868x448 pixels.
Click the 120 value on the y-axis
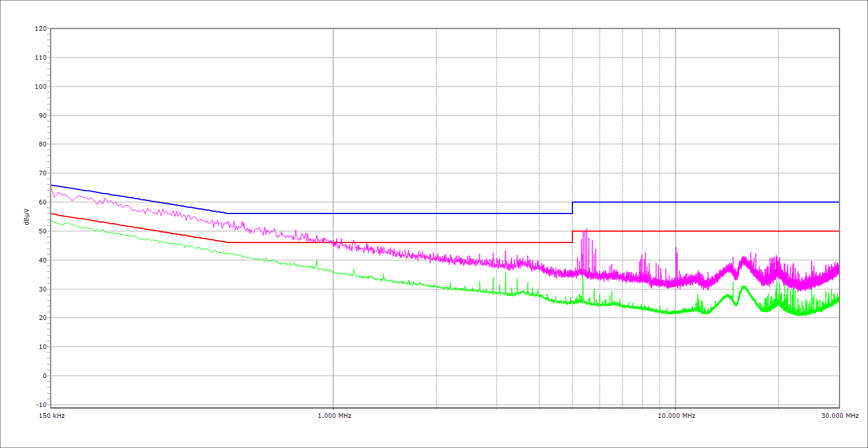(x=40, y=29)
